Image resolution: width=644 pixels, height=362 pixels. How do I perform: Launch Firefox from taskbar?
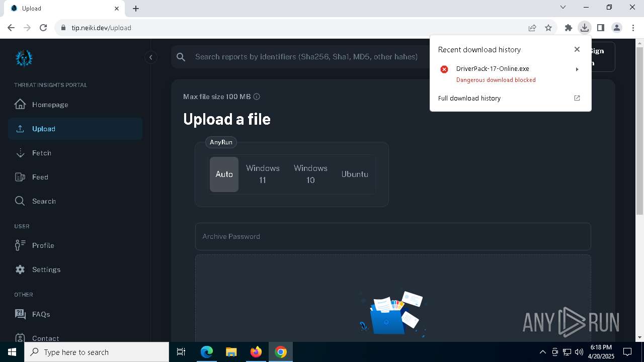pyautogui.click(x=256, y=352)
